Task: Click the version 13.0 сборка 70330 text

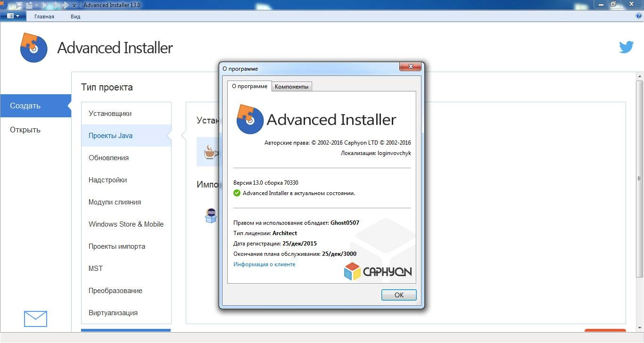Action: (265, 183)
